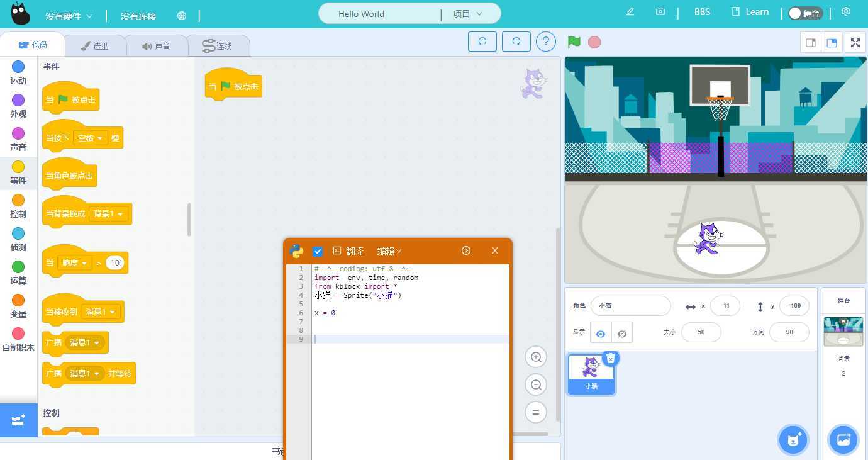Click the x coordinate field -11
The image size is (868, 460).
point(725,306)
